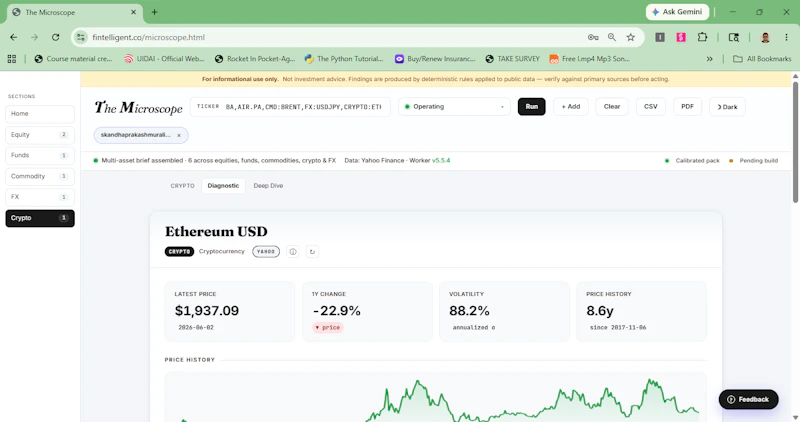The width and height of the screenshot is (800, 422).
Task: Click the info icon beside YAHOO
Action: tap(293, 252)
